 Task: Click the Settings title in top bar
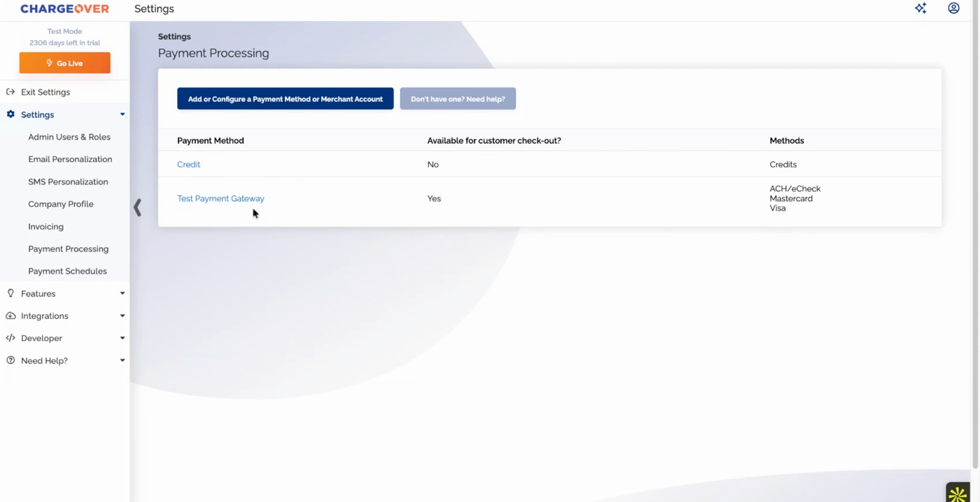click(154, 9)
